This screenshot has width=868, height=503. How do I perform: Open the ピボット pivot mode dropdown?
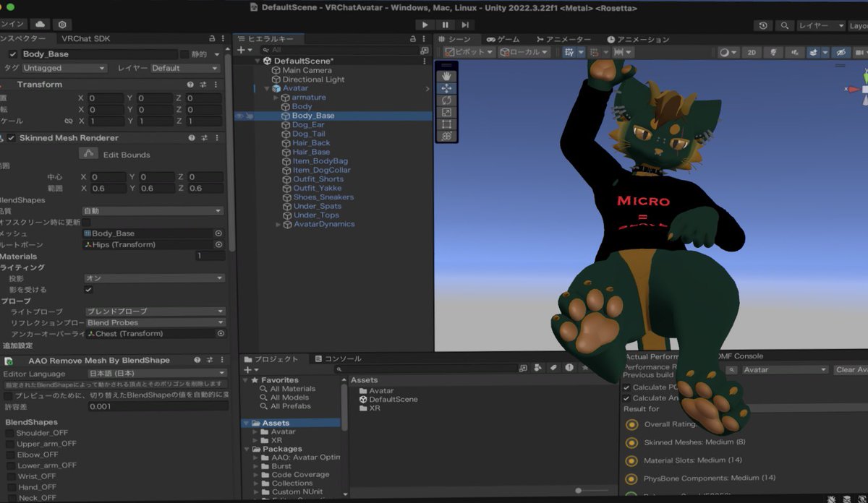pos(469,53)
